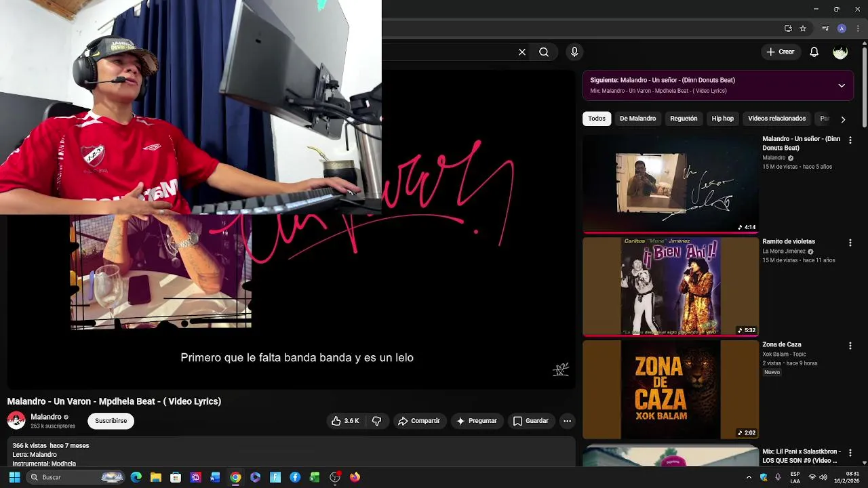
Task: Subscribe with the Suscribirse button
Action: tap(111, 421)
